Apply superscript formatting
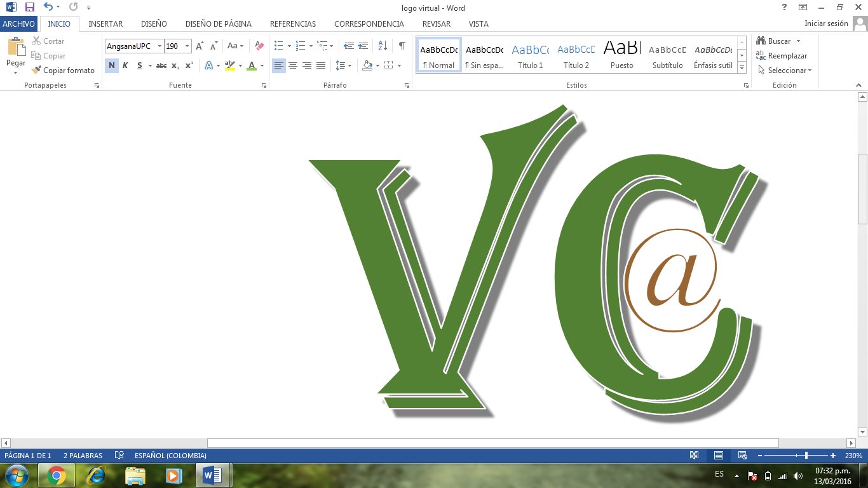 tap(189, 65)
